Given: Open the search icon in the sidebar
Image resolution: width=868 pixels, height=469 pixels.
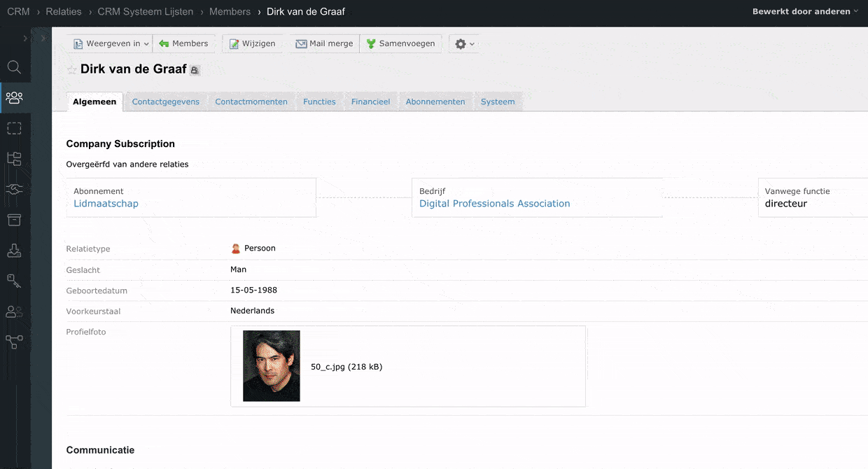Looking at the screenshot, I should tap(14, 67).
